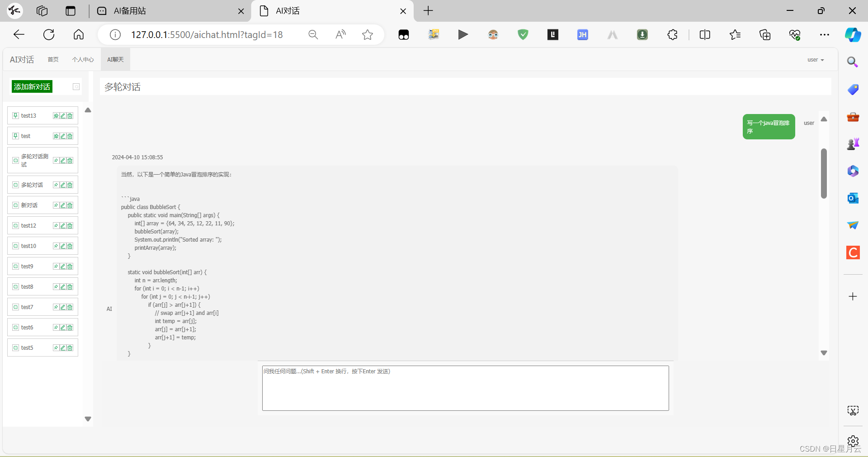The height and width of the screenshot is (457, 868).
Task: Click edit icon on 多轮对话 row
Action: [x=63, y=185]
